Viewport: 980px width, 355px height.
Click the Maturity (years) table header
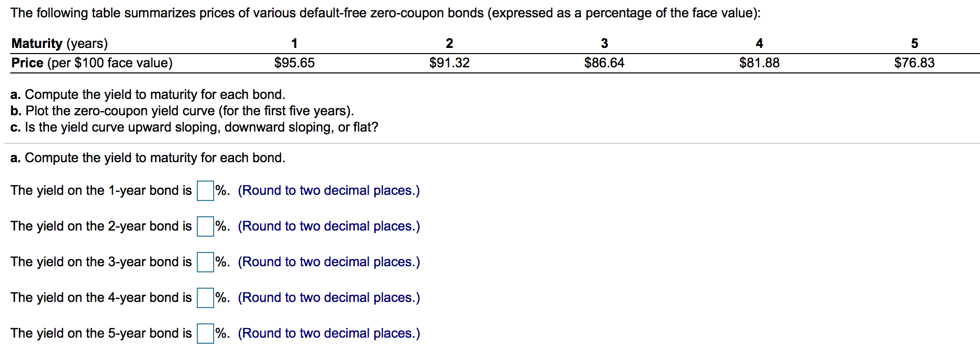[59, 43]
